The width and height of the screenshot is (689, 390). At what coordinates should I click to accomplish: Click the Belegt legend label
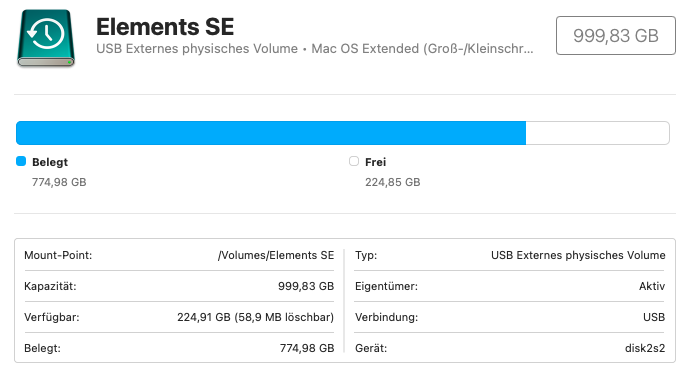[x=50, y=162]
